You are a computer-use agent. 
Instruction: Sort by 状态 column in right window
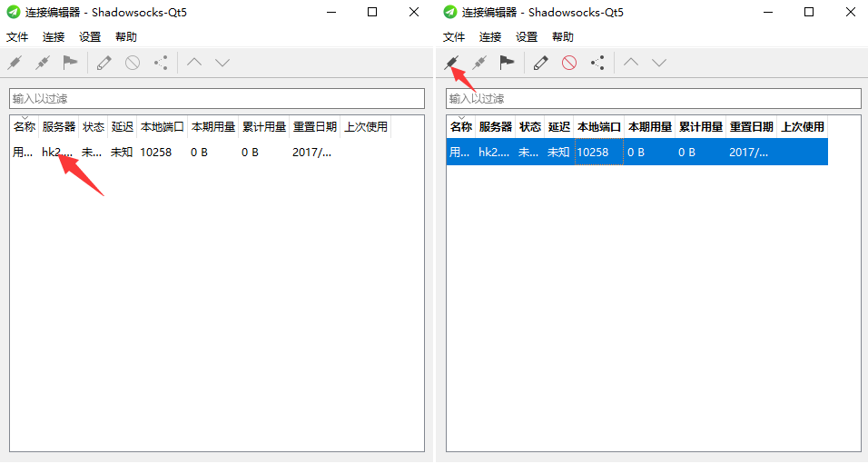click(530, 127)
